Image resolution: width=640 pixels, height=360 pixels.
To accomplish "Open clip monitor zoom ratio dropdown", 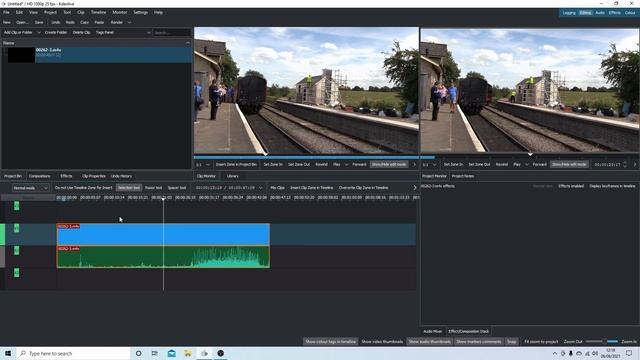I will pyautogui.click(x=203, y=164).
